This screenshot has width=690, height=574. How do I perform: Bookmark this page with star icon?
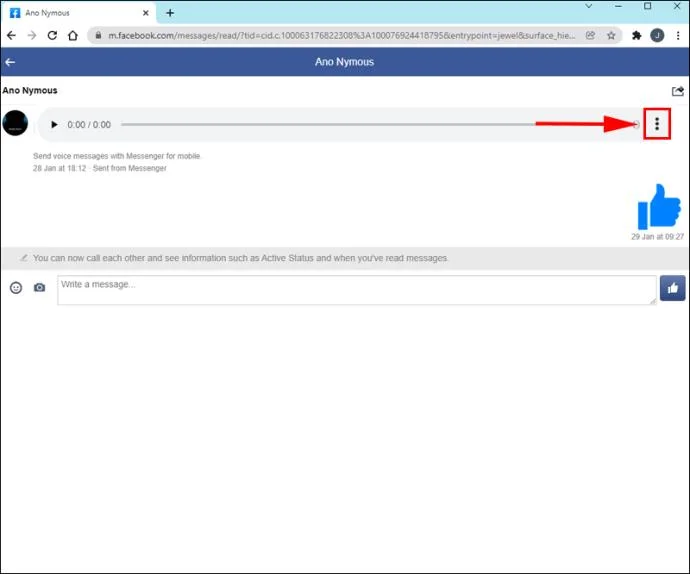pos(611,36)
